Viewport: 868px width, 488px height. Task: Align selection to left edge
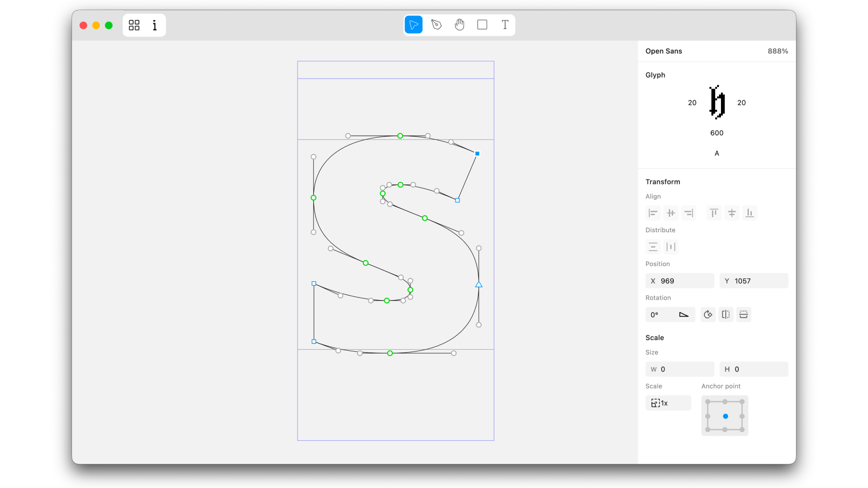tap(653, 213)
